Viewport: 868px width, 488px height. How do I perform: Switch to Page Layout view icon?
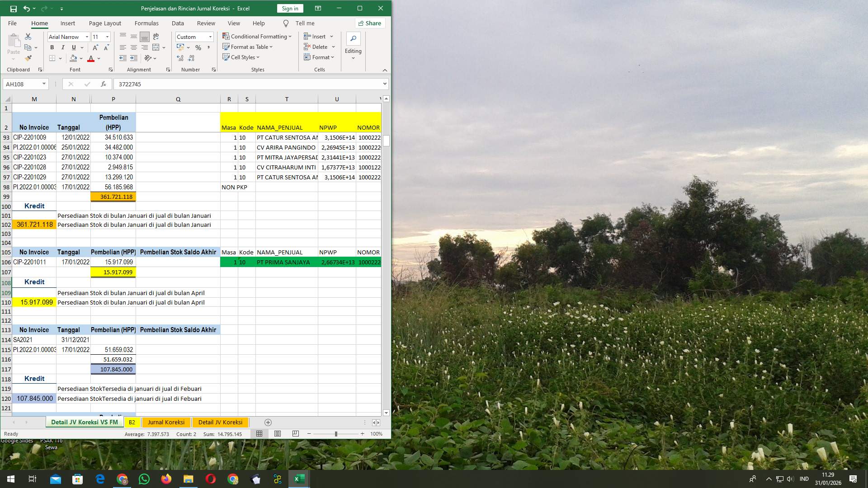[277, 433]
